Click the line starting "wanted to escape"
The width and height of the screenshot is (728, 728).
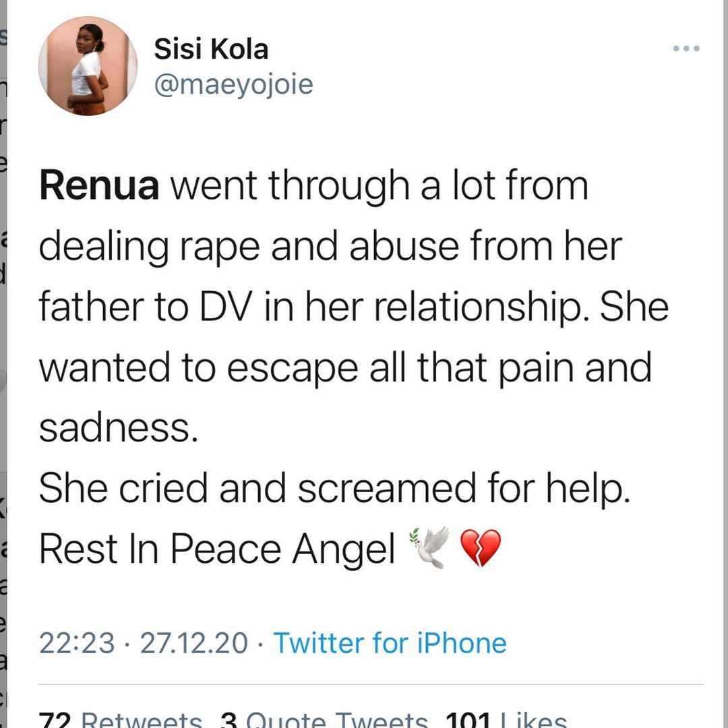(345, 367)
